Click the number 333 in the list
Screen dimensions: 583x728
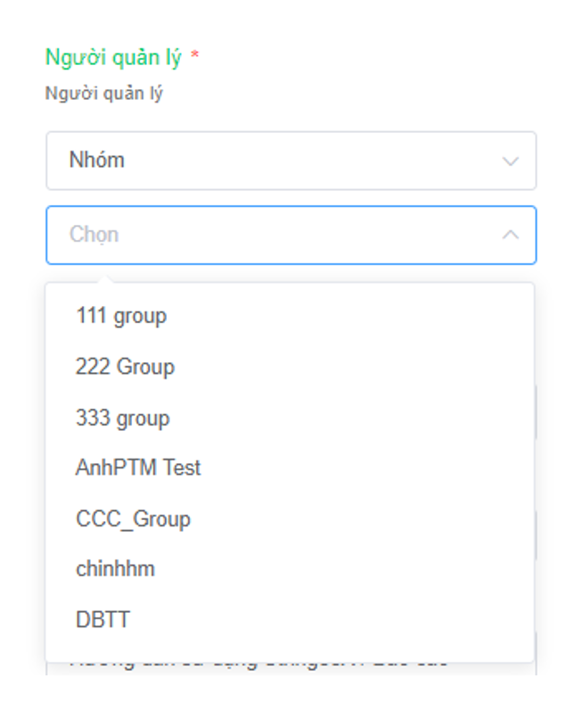[93, 418]
